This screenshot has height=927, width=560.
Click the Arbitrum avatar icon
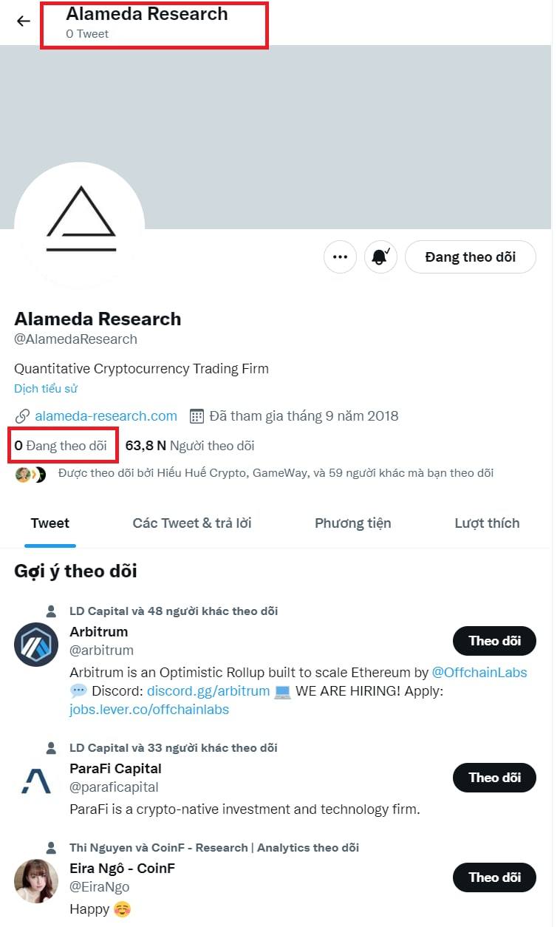[36, 645]
